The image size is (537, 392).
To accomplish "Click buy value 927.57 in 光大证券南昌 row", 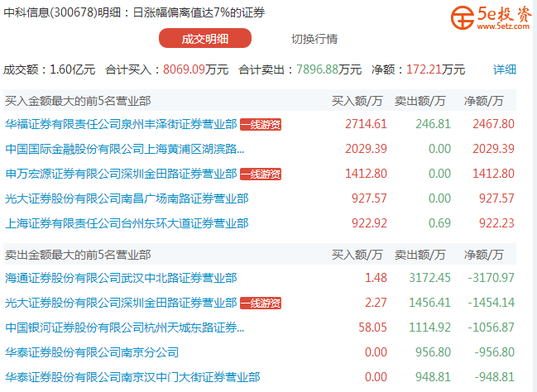I will click(x=369, y=198).
